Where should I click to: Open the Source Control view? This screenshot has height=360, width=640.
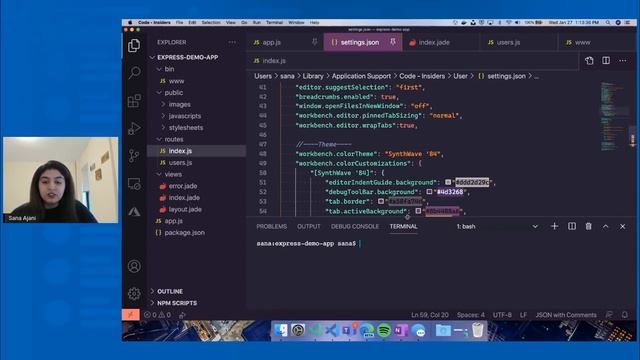click(x=134, y=156)
